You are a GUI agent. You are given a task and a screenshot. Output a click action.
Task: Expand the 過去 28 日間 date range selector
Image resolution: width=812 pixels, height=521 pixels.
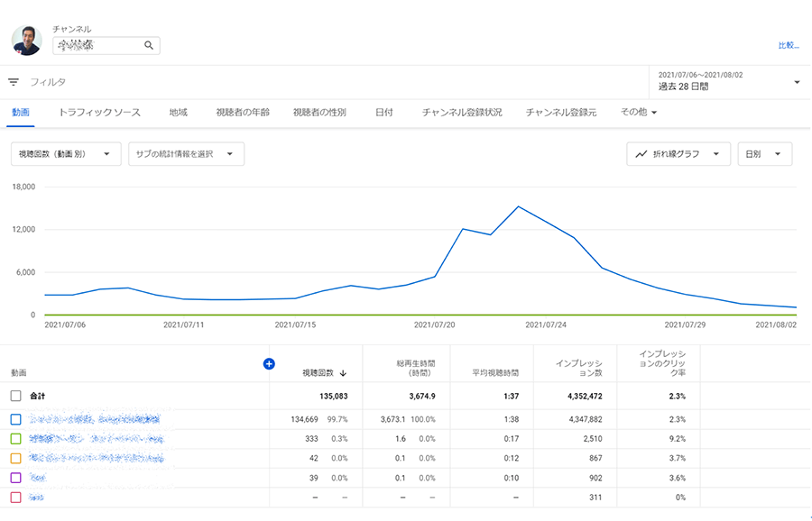click(728, 82)
